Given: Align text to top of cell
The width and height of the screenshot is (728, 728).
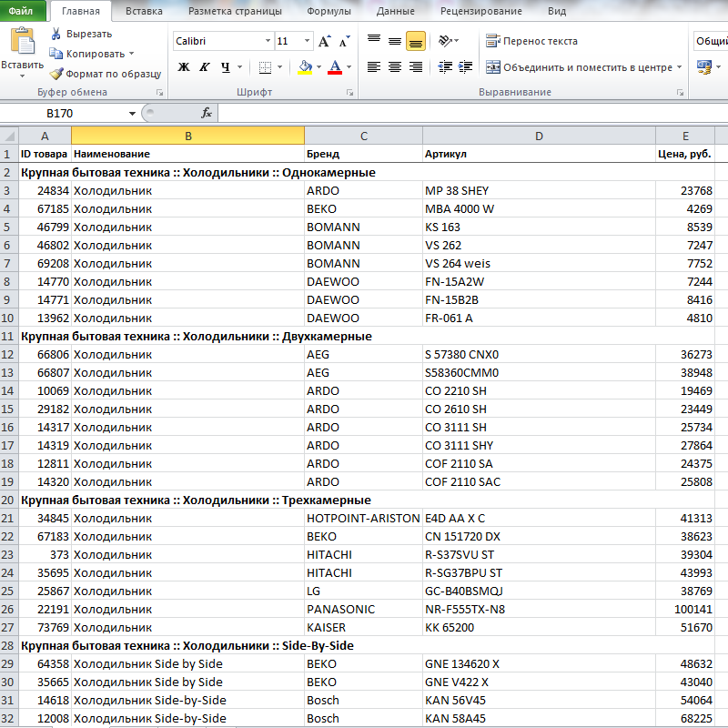Looking at the screenshot, I should click(374, 41).
